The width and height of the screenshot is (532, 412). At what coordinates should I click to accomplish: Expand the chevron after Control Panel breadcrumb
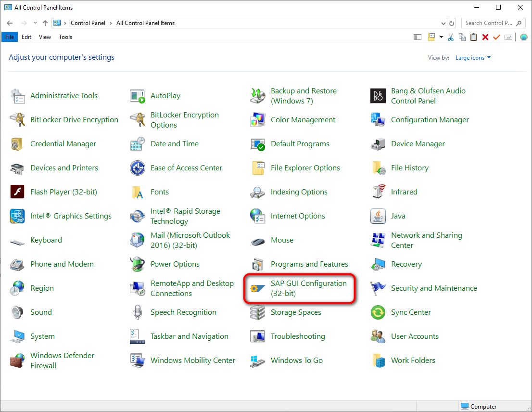(111, 23)
